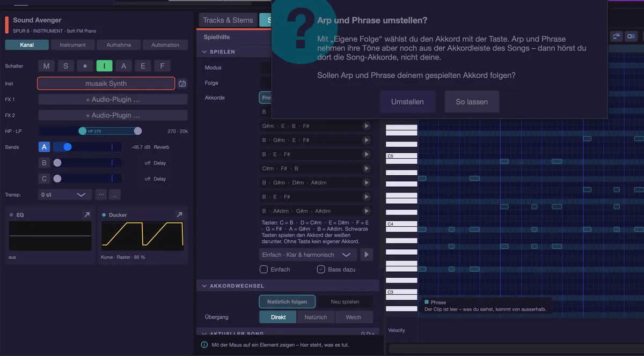644x356 pixels.
Task: Toggle the A switch in the Schalter row
Action: [123, 66]
